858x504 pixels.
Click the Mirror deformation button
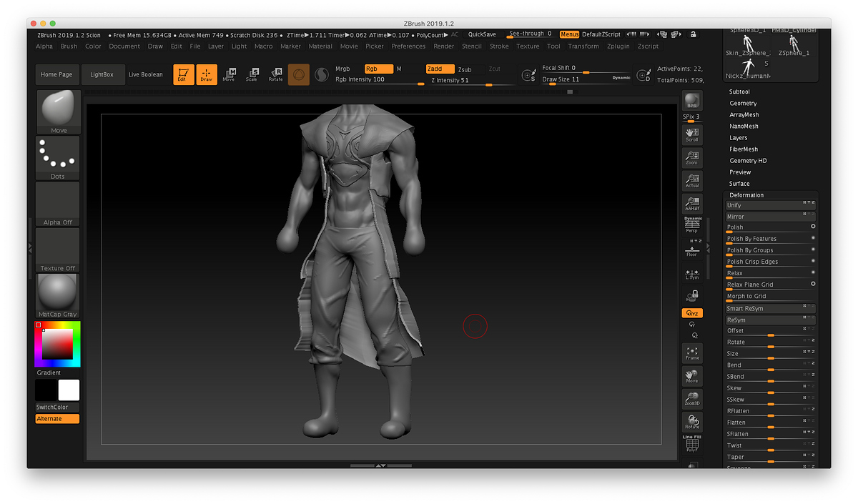[771, 217]
